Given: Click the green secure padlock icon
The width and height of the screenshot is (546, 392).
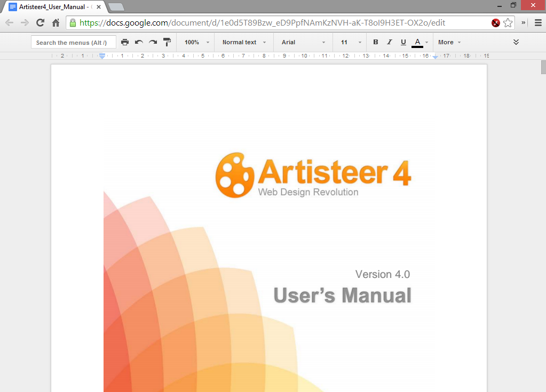Looking at the screenshot, I should 73,23.
